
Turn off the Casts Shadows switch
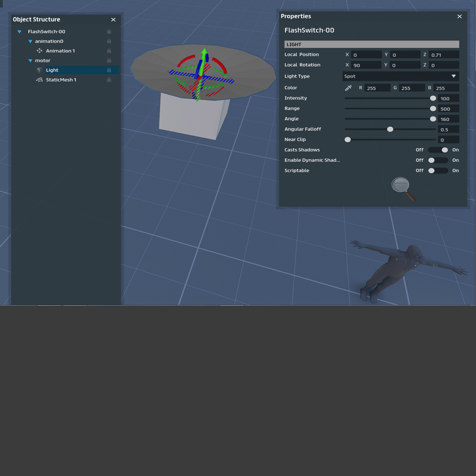pyautogui.click(x=439, y=150)
